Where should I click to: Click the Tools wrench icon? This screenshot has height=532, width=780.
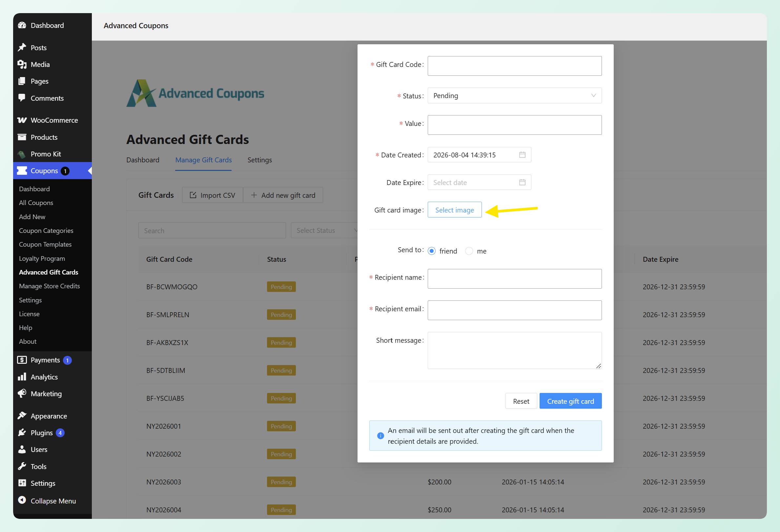tap(22, 466)
